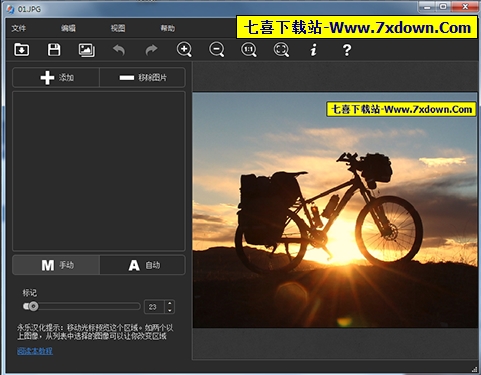Click the 标记 marker size slider handle
481x375 pixels.
point(33,306)
